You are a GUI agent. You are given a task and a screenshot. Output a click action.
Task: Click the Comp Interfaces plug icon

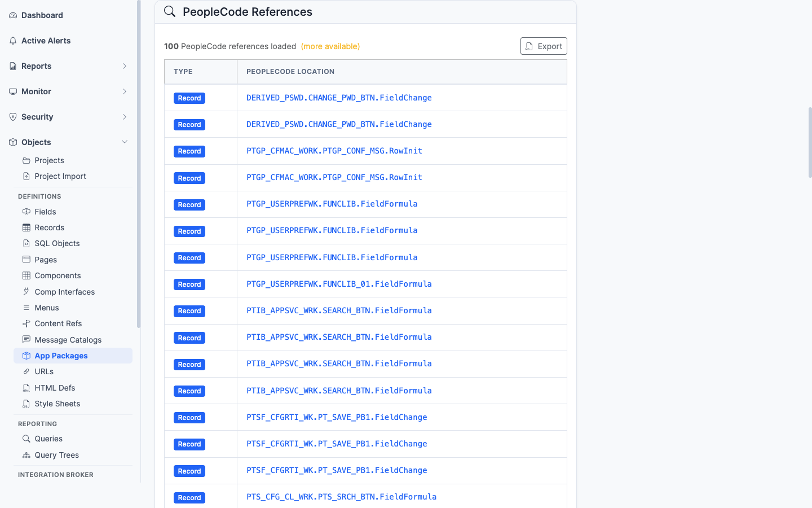[27, 292]
